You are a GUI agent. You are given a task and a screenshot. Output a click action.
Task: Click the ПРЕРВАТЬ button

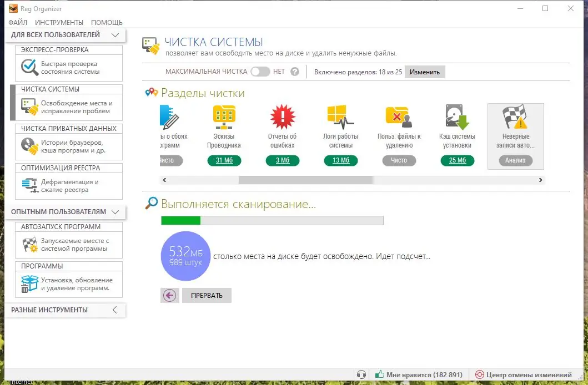[x=207, y=296]
